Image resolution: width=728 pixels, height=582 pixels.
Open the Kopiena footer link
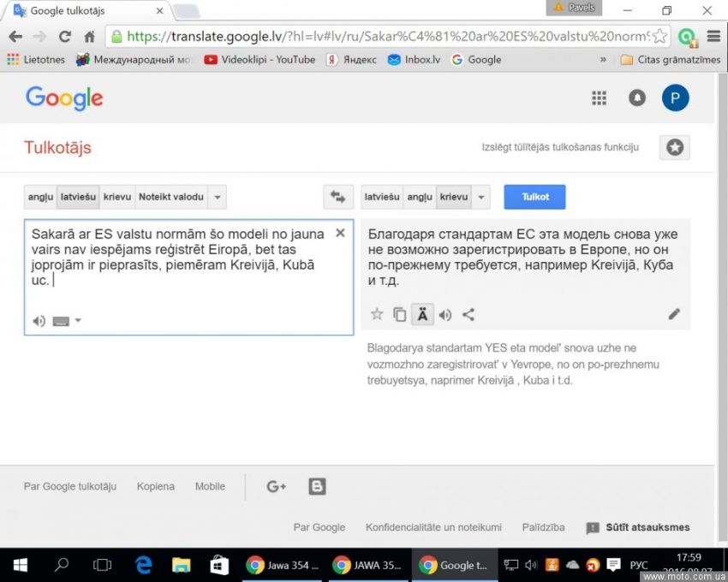click(x=156, y=486)
